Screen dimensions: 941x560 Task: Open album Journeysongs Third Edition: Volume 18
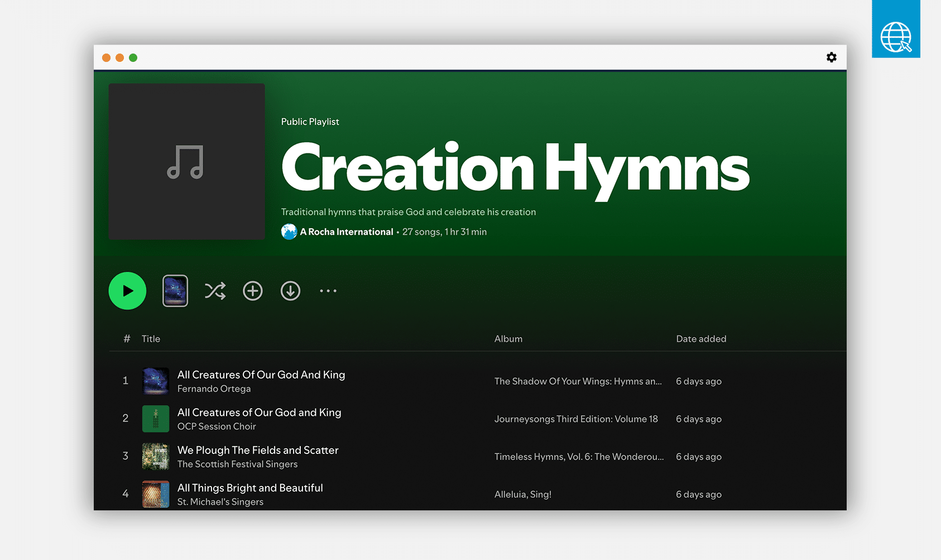point(576,419)
